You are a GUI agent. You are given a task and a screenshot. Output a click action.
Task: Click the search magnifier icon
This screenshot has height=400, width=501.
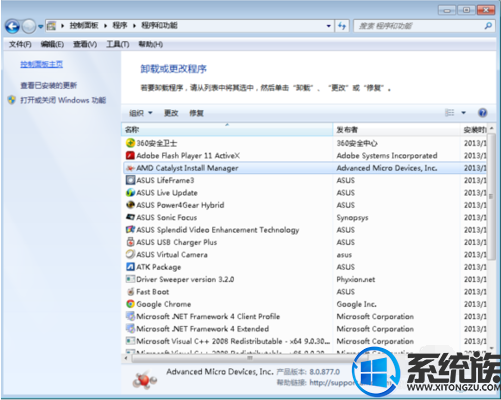pos(488,26)
